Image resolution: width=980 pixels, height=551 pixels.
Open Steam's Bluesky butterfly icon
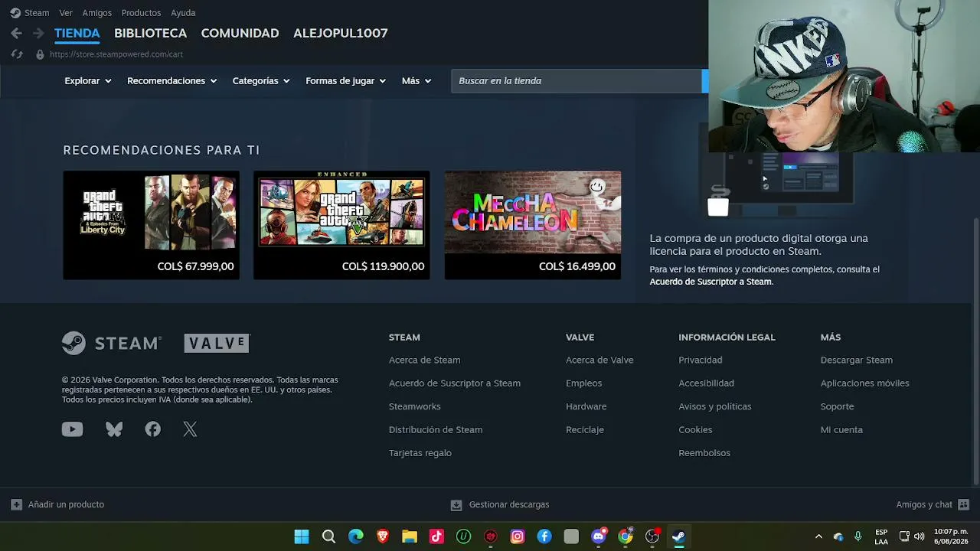click(x=114, y=429)
